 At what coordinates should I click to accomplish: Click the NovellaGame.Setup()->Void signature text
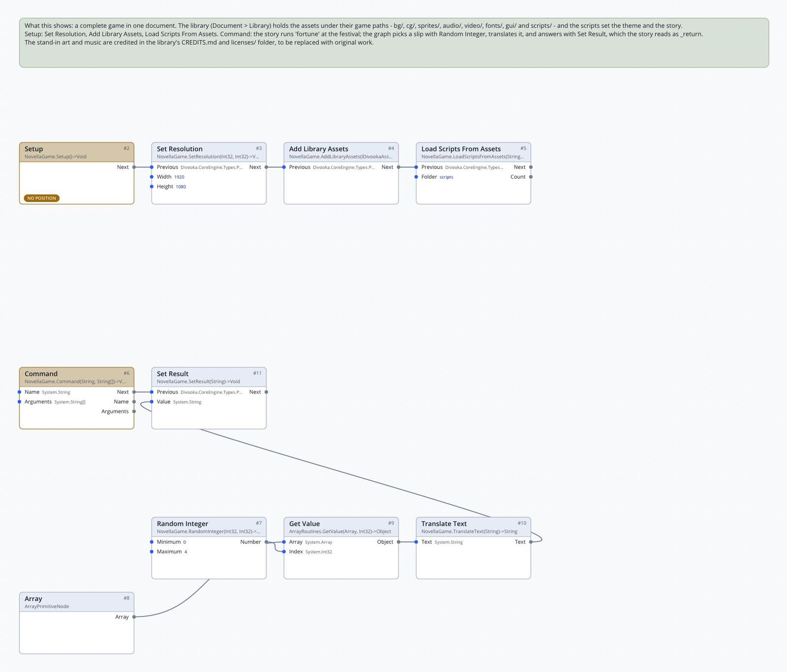click(56, 157)
